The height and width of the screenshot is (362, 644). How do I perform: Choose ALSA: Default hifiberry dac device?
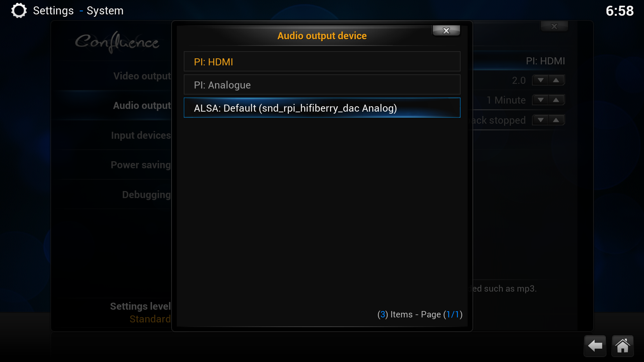pyautogui.click(x=322, y=108)
